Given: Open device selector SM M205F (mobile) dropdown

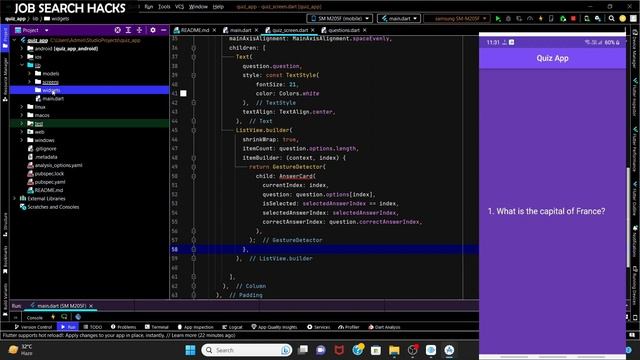Looking at the screenshot, I should click(x=340, y=18).
